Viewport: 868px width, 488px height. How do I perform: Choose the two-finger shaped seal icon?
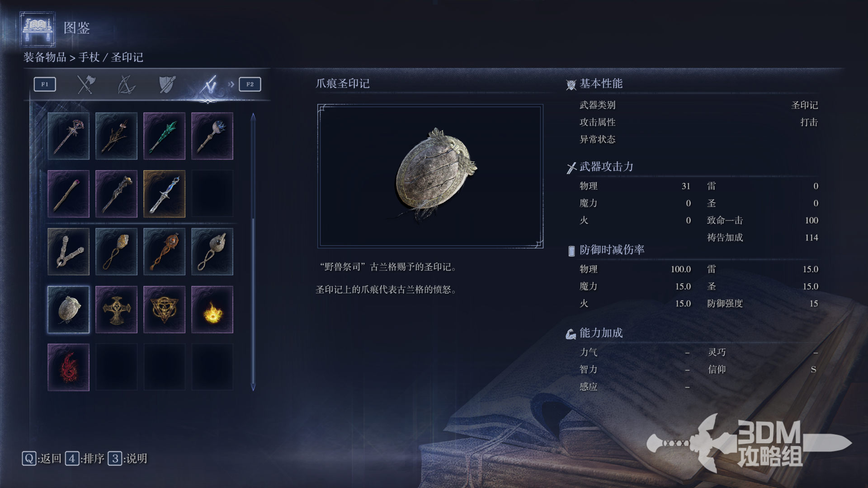68,252
